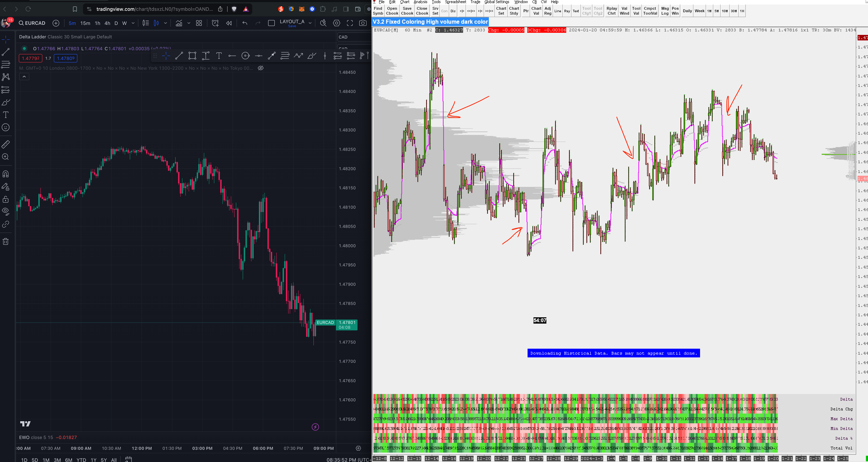Screen dimensions: 868x462
Task: Start bar replay with rewind icon
Action: pos(229,23)
